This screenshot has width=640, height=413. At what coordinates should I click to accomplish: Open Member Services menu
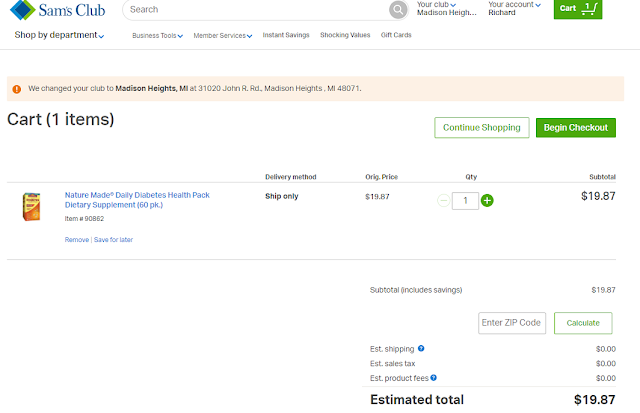click(x=222, y=35)
